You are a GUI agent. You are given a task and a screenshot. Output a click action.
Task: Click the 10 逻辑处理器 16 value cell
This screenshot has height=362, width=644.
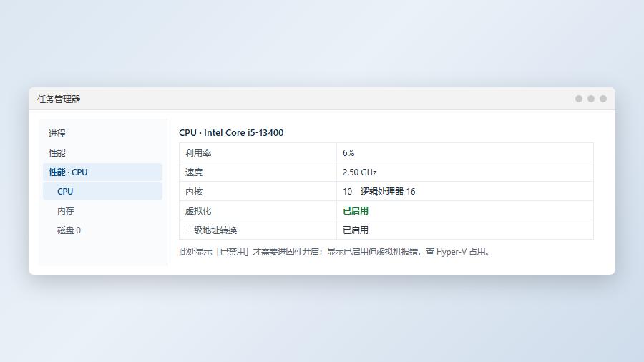[x=465, y=191]
